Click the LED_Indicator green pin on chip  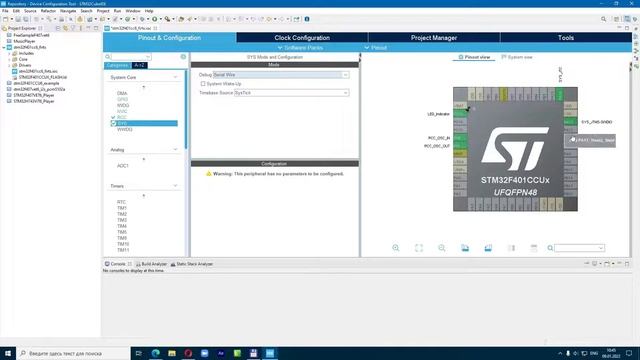pyautogui.click(x=460, y=113)
